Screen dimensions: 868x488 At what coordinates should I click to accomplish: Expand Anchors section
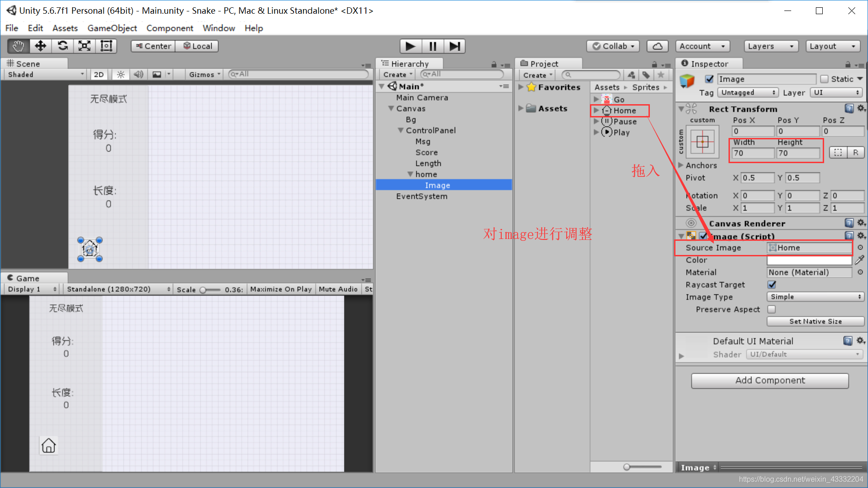(681, 165)
